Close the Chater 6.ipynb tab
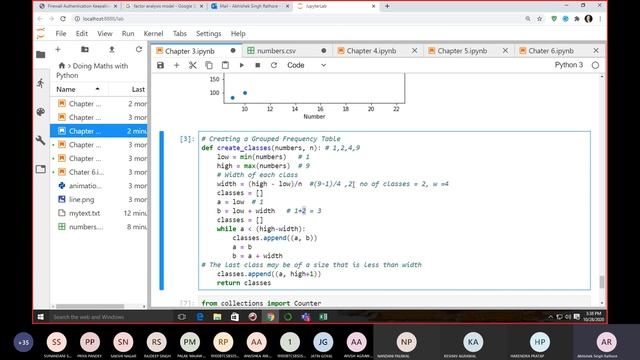640x360 pixels. (x=596, y=51)
